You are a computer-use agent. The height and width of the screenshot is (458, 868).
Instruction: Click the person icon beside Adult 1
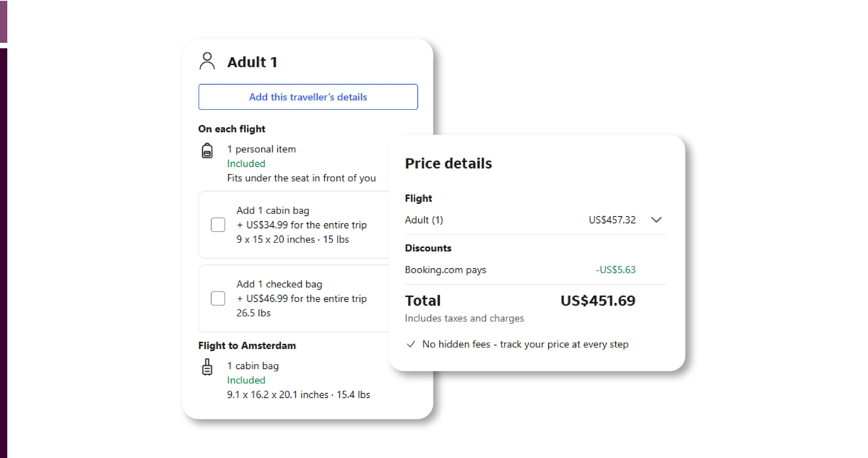207,61
